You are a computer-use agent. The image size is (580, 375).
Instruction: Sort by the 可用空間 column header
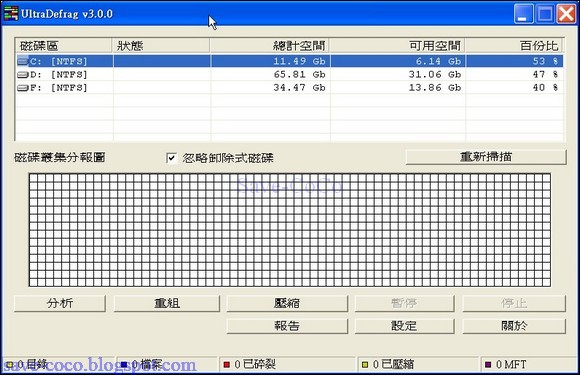pyautogui.click(x=397, y=45)
